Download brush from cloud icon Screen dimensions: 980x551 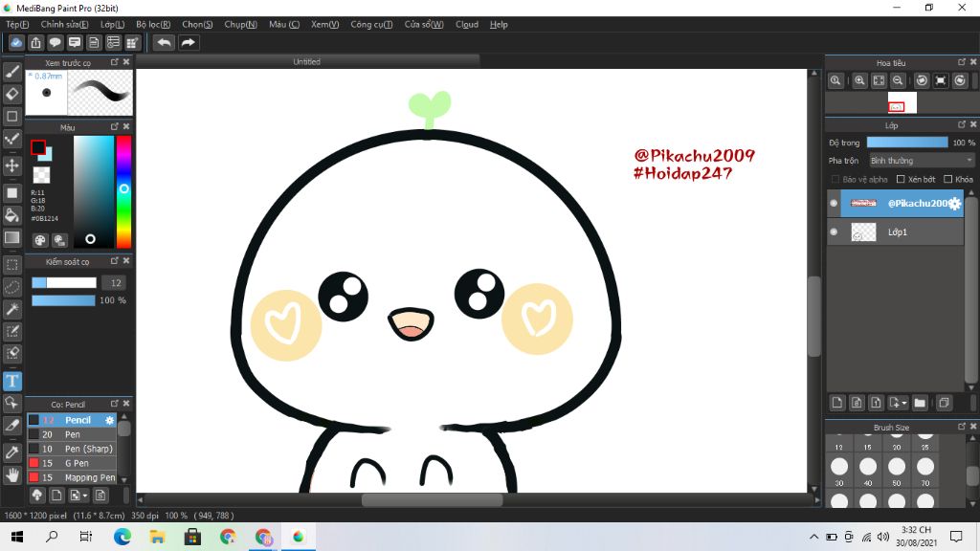pos(37,496)
